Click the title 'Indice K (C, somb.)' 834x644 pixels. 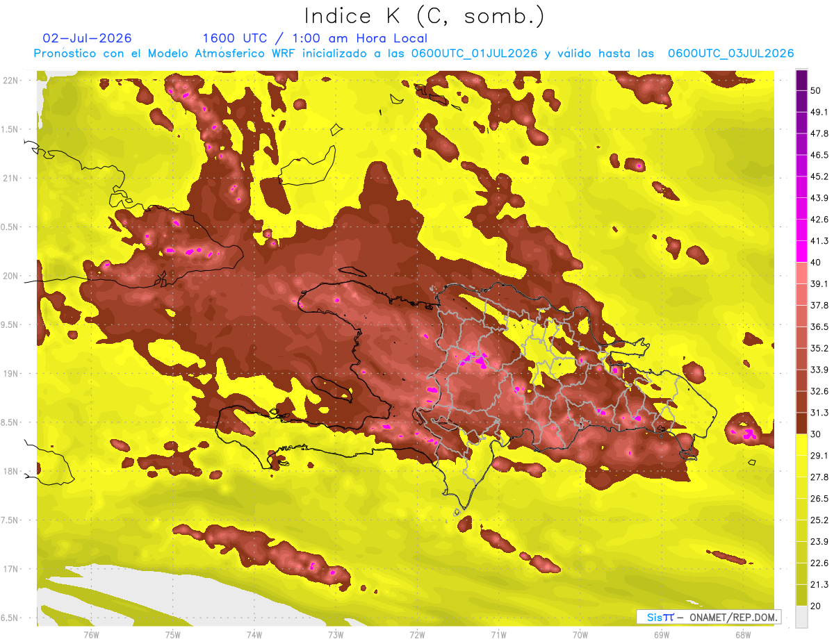(425, 16)
